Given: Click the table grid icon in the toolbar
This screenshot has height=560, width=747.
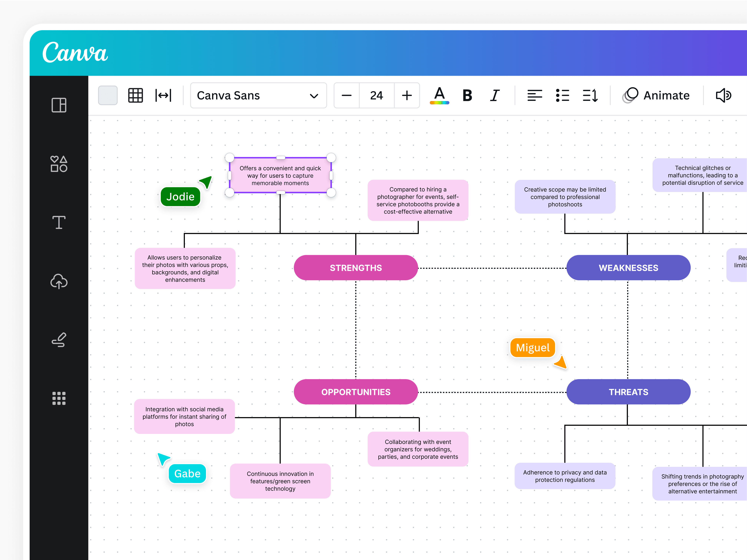Looking at the screenshot, I should click(135, 96).
